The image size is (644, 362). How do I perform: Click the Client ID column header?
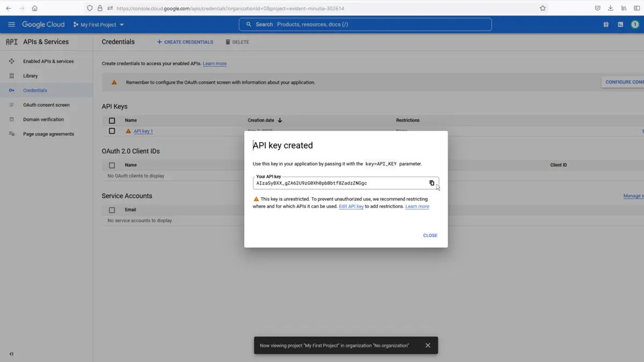(x=559, y=165)
